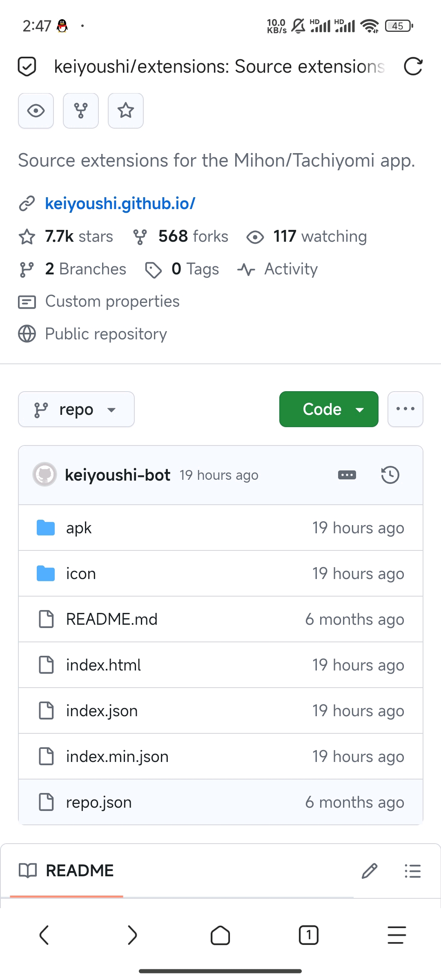Image resolution: width=441 pixels, height=980 pixels.
Task: Open keiyoushi-bot profile link
Action: 118,475
